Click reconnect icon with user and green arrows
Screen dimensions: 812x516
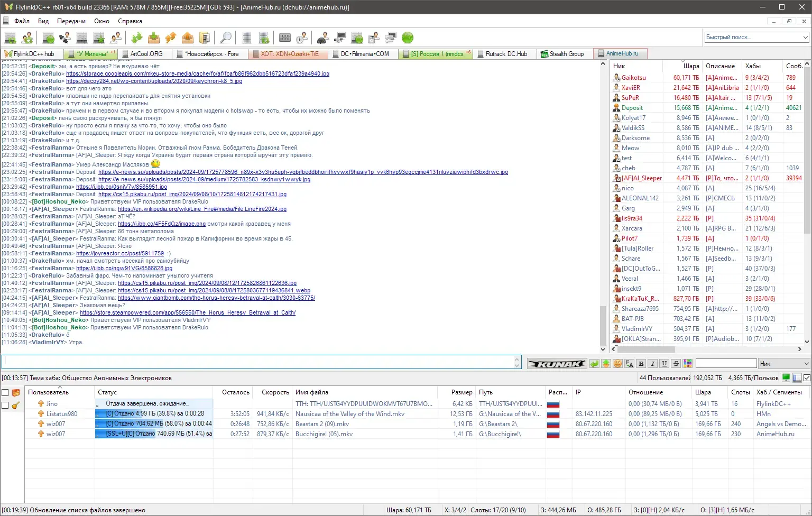(x=27, y=38)
